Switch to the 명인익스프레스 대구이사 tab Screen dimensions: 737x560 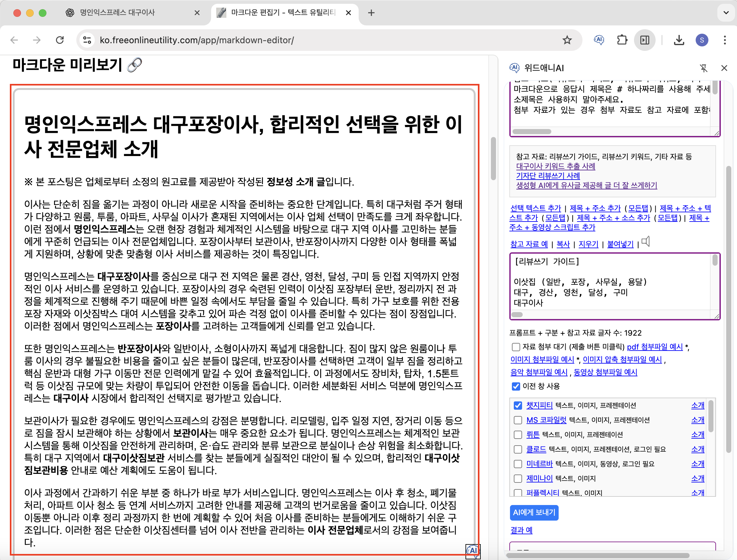[117, 13]
